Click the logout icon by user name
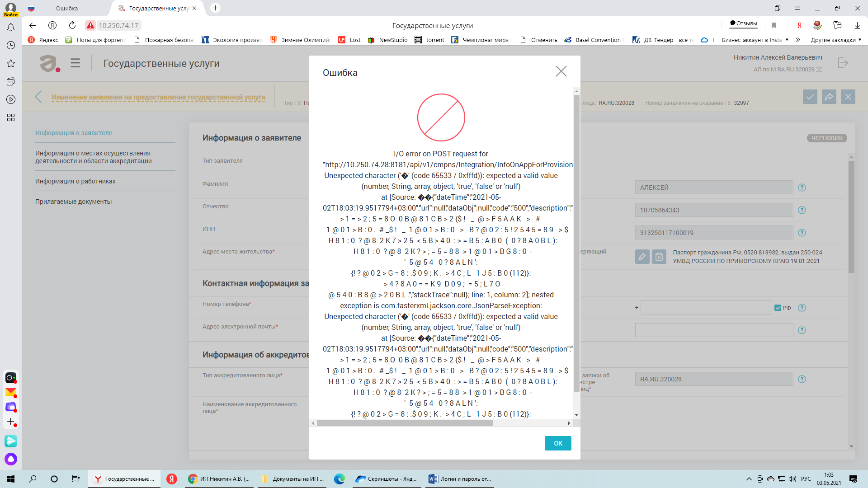868x488 pixels. [843, 63]
